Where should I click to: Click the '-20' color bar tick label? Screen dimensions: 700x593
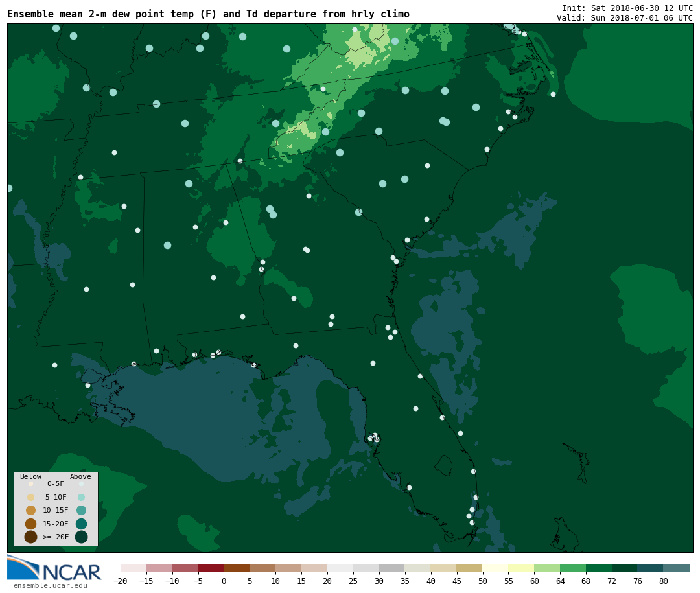[120, 581]
